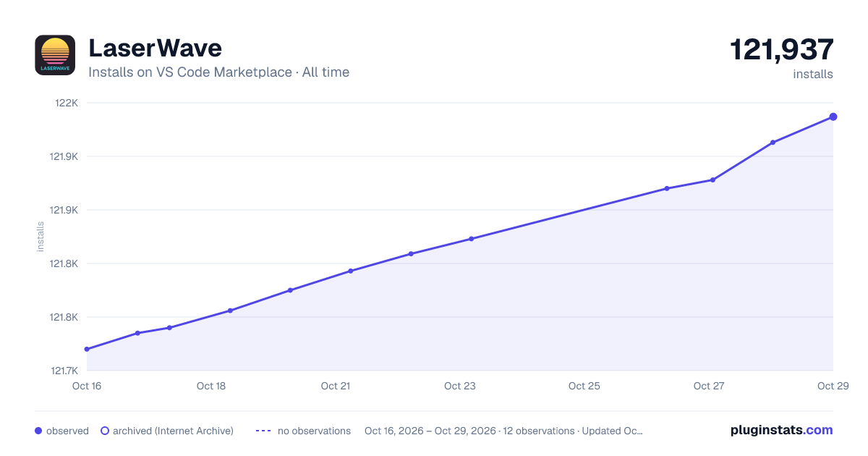Screen dimensions: 868x456
Task: Select the data point above Oct 27
Action: click(712, 180)
